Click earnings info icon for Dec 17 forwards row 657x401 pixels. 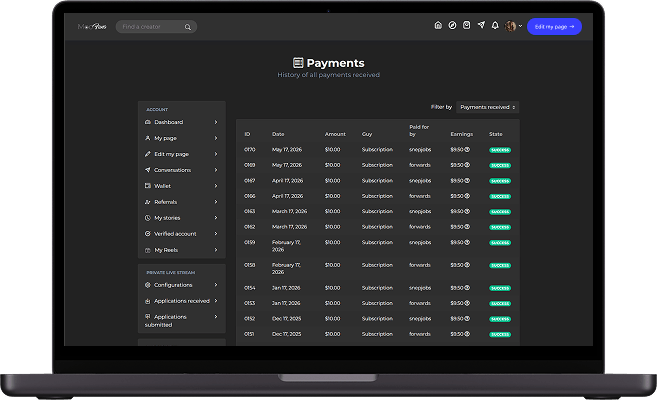pyautogui.click(x=467, y=334)
